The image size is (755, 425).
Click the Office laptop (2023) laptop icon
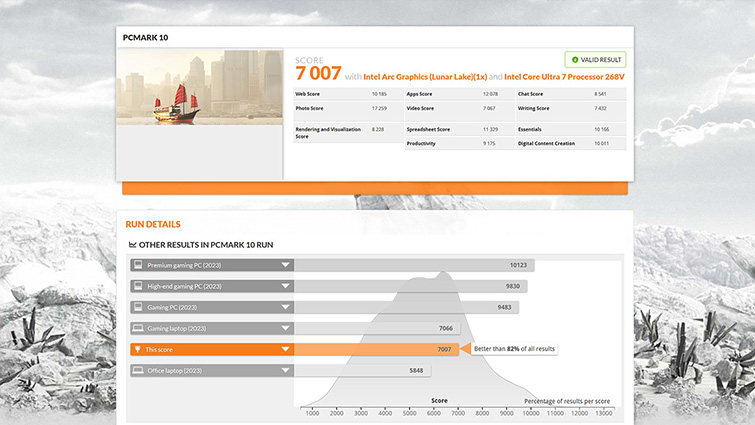[139, 370]
